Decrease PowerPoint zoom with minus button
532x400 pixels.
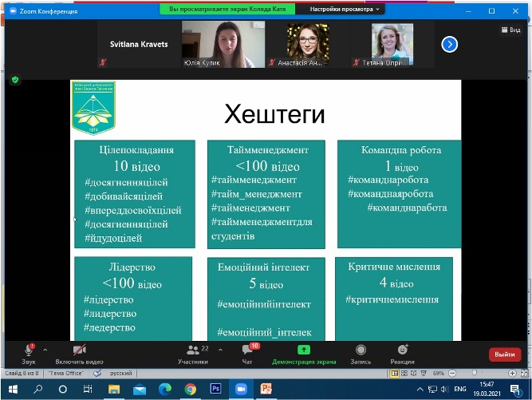coord(452,373)
